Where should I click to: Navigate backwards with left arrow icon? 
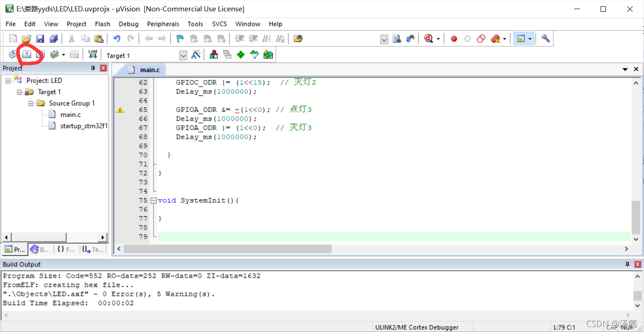(x=149, y=39)
